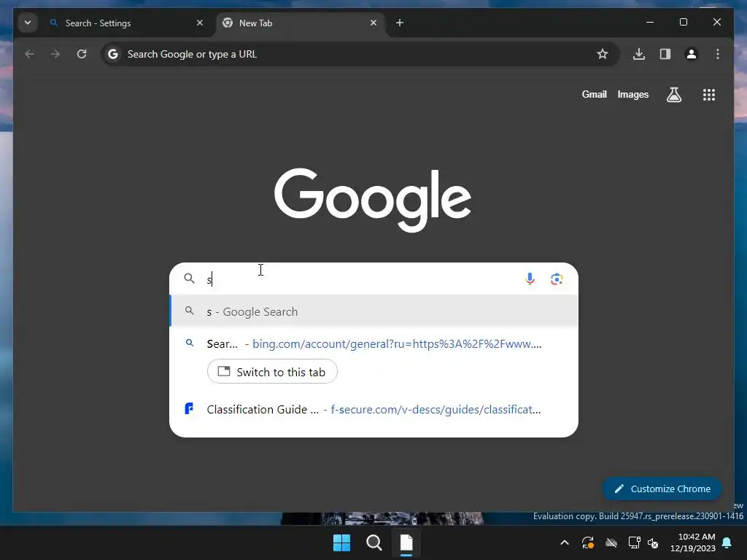Open a new tab with plus button
Screen dimensions: 747x560
(400, 23)
